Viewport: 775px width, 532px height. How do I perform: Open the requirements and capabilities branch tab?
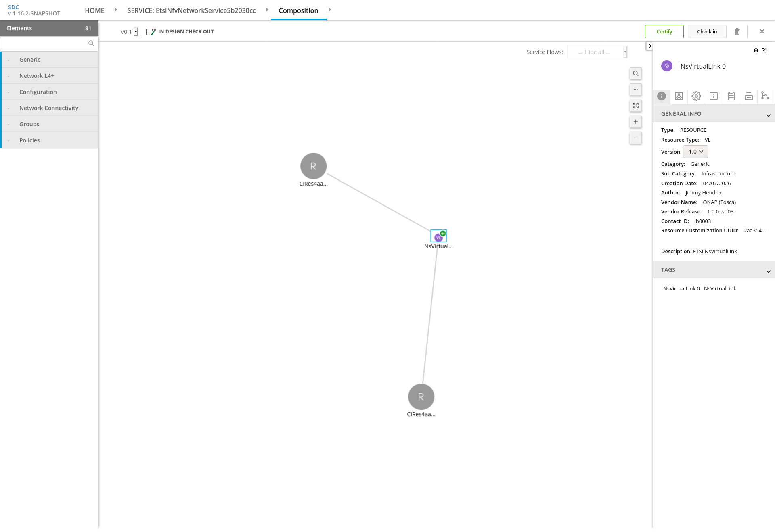click(765, 96)
